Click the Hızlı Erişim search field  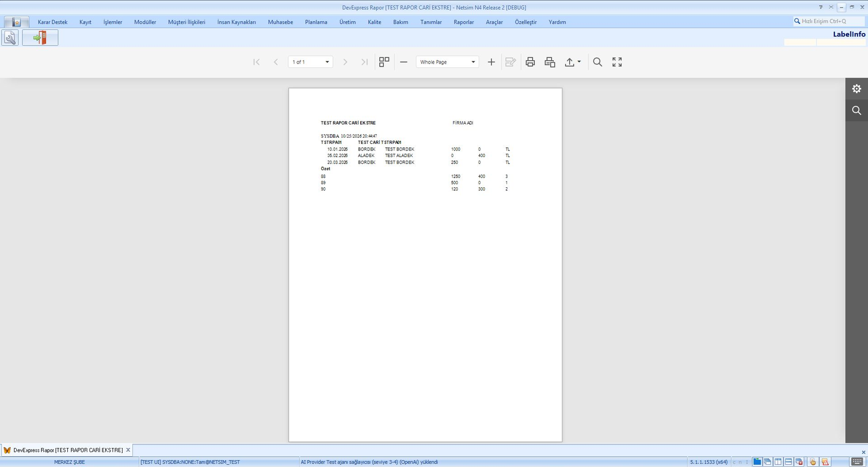pyautogui.click(x=829, y=21)
